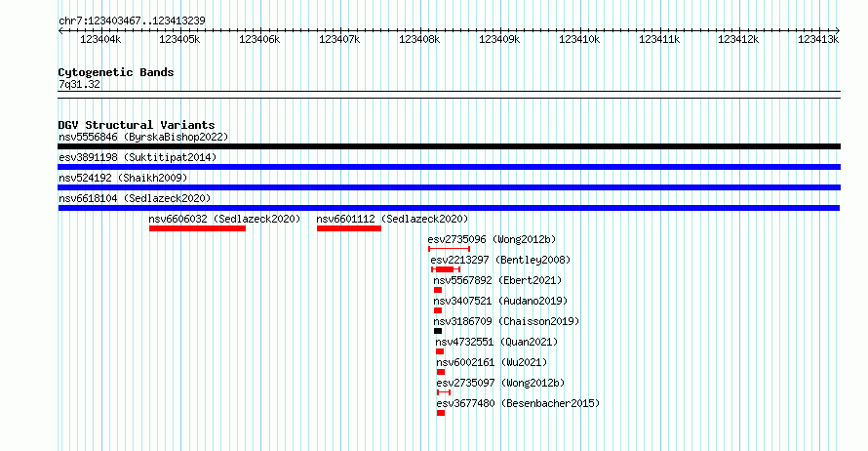This screenshot has width=868, height=451.
Task: Open esv2735096 (Wong2012b) label
Action: tap(492, 239)
